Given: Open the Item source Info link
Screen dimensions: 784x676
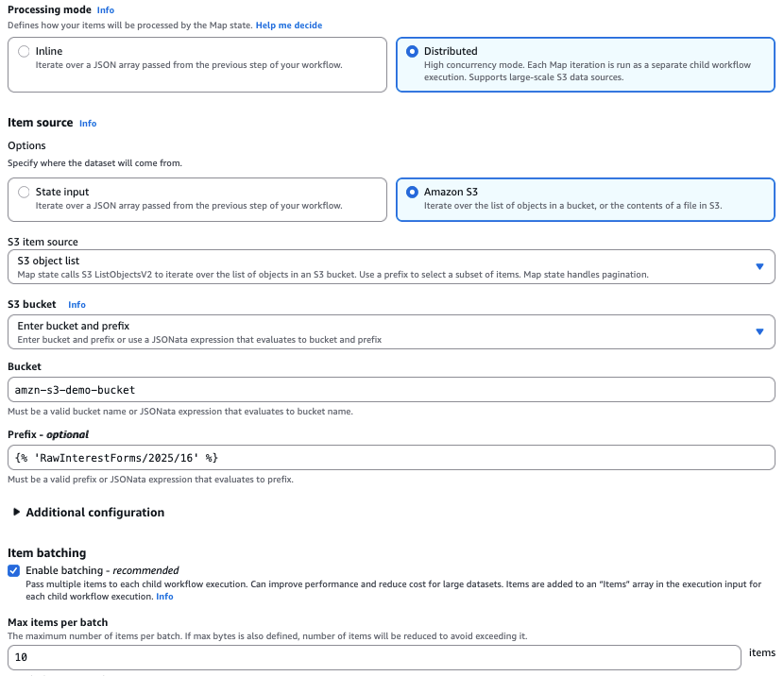Looking at the screenshot, I should coord(87,123).
